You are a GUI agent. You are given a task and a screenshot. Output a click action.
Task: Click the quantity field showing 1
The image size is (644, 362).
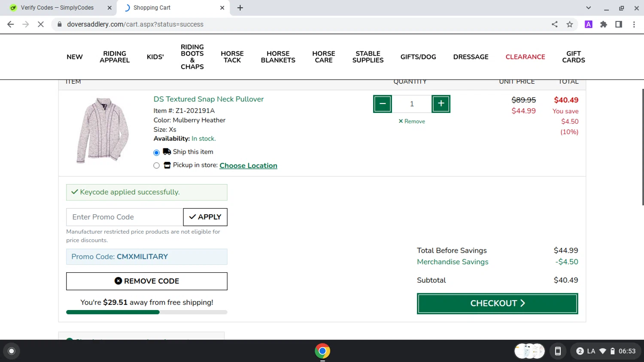(412, 104)
